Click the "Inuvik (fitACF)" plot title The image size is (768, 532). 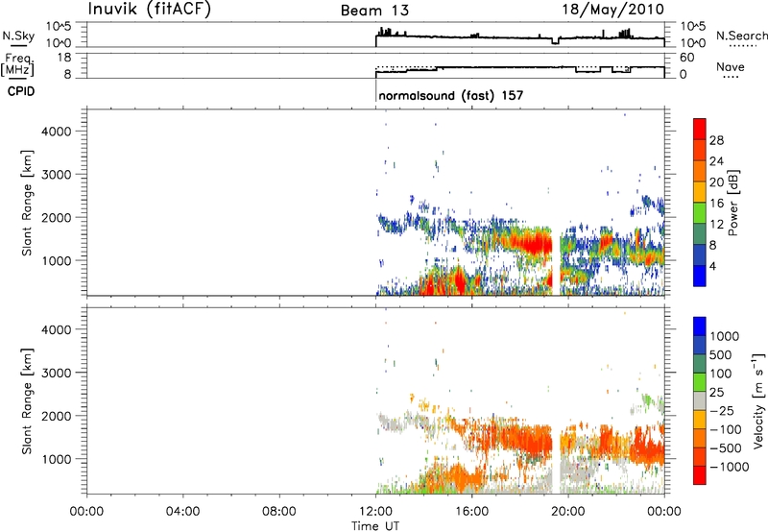(149, 10)
